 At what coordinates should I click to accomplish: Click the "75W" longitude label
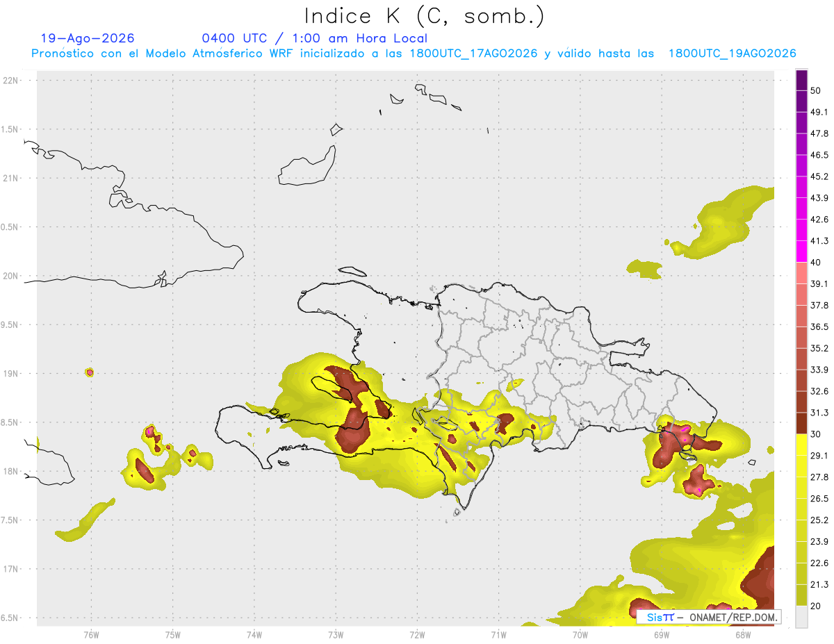tap(172, 635)
